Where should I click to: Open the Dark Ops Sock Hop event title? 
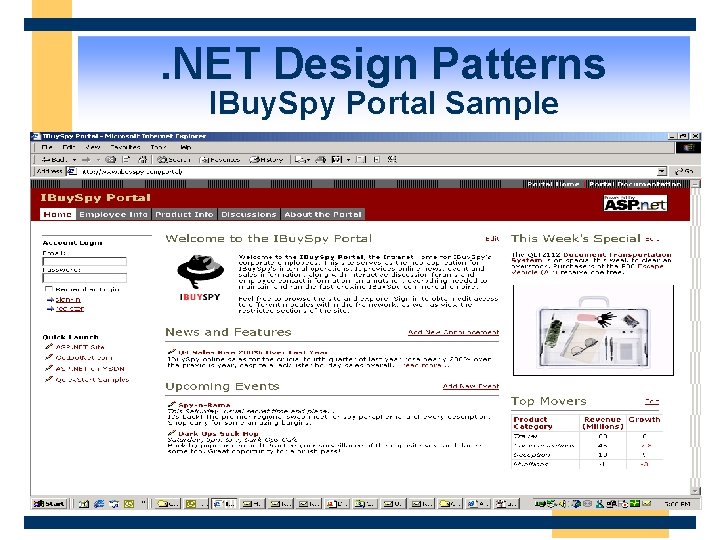pyautogui.click(x=218, y=433)
